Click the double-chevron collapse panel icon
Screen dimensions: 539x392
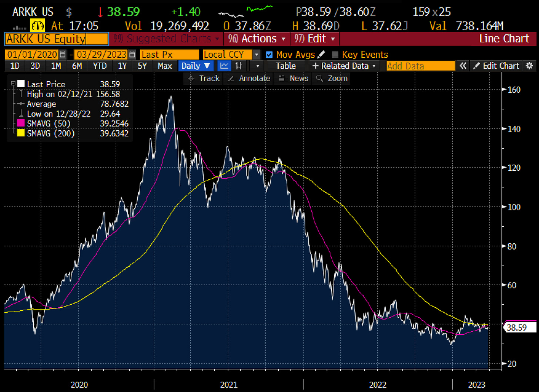click(x=463, y=66)
